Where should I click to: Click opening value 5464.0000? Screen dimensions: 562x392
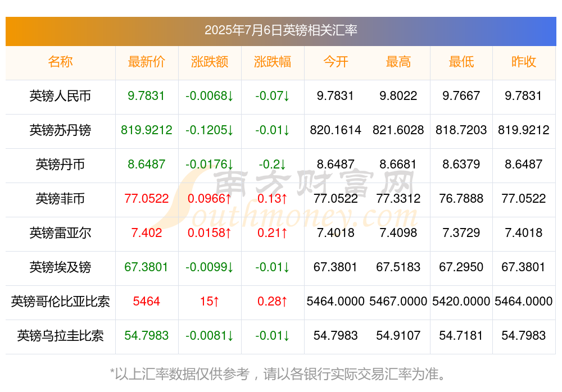point(336,302)
